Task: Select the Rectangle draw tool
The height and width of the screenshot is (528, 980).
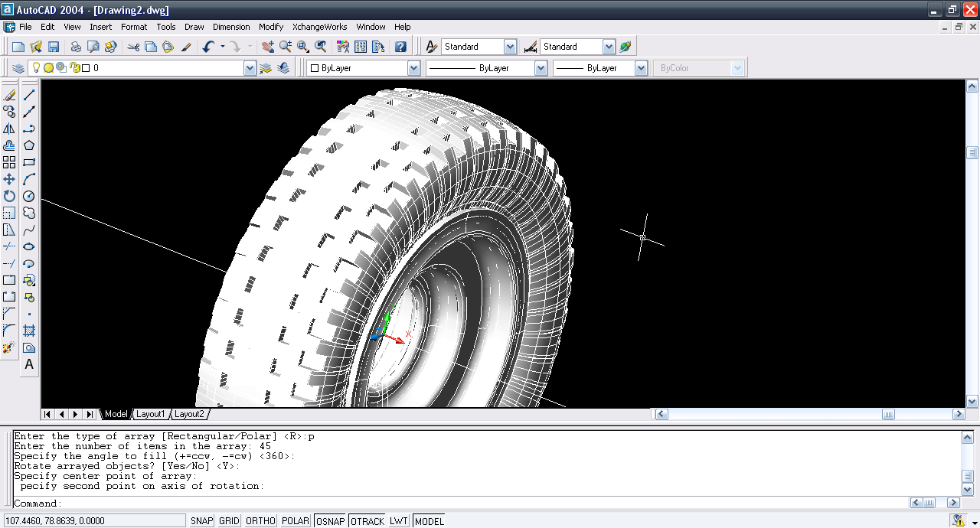Action: click(x=29, y=162)
